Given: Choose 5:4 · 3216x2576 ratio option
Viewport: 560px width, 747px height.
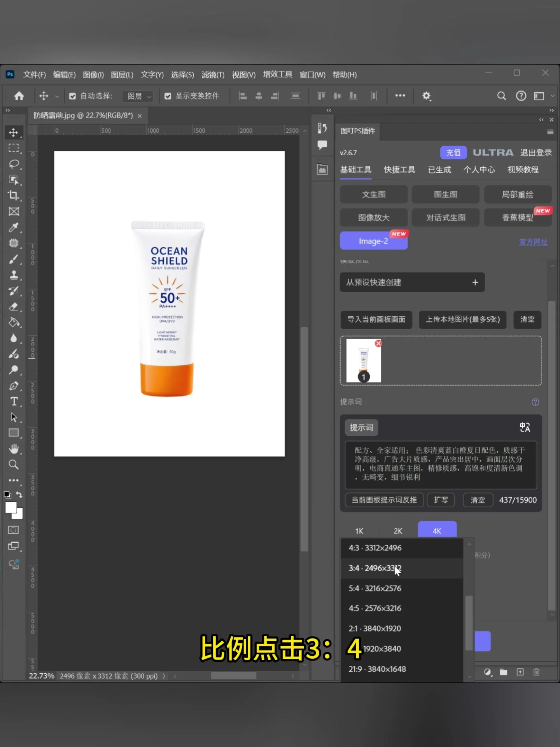Looking at the screenshot, I should 402,588.
